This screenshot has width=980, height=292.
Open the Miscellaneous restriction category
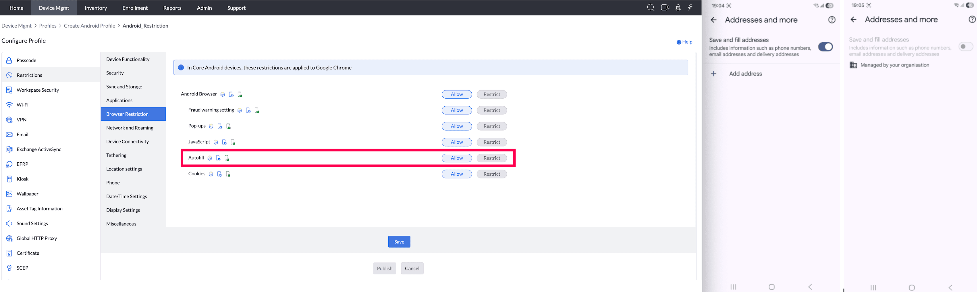tap(133, 224)
